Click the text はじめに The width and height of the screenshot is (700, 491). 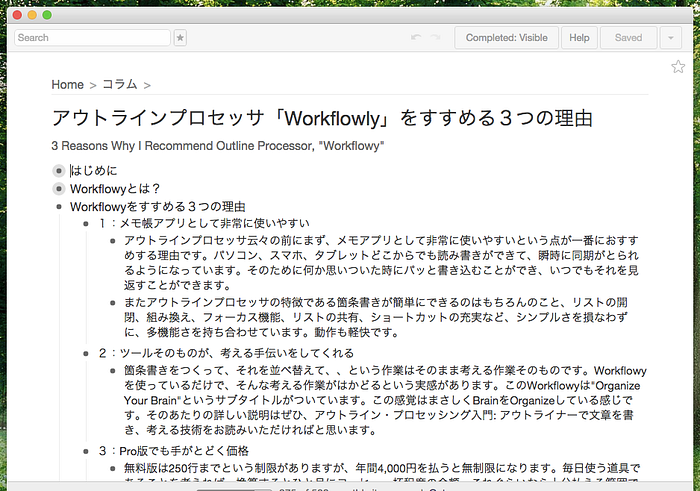point(94,171)
